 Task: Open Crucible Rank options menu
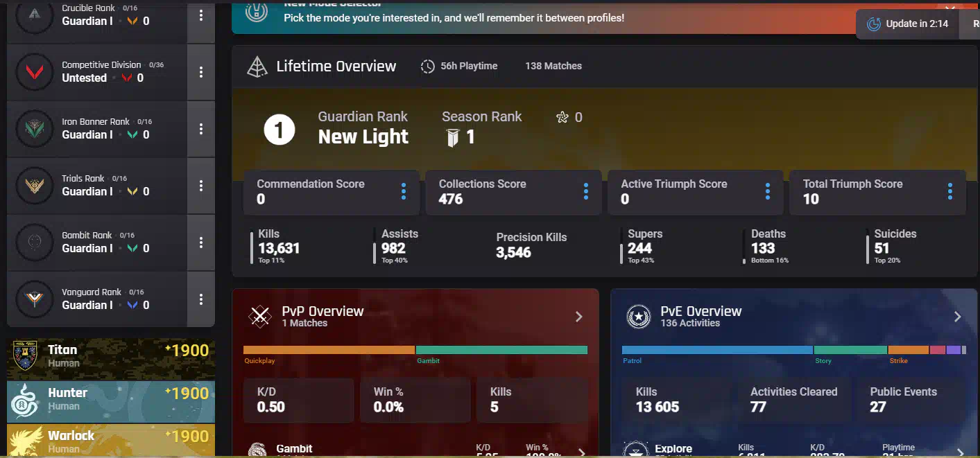[201, 15]
